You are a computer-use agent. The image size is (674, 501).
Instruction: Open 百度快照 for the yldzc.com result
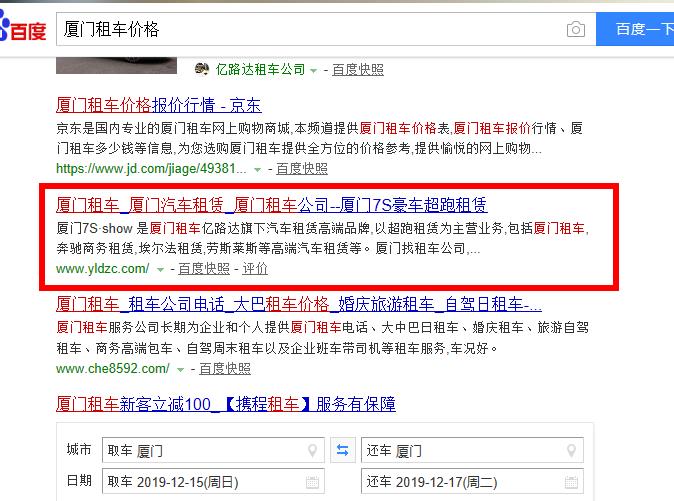pyautogui.click(x=204, y=269)
